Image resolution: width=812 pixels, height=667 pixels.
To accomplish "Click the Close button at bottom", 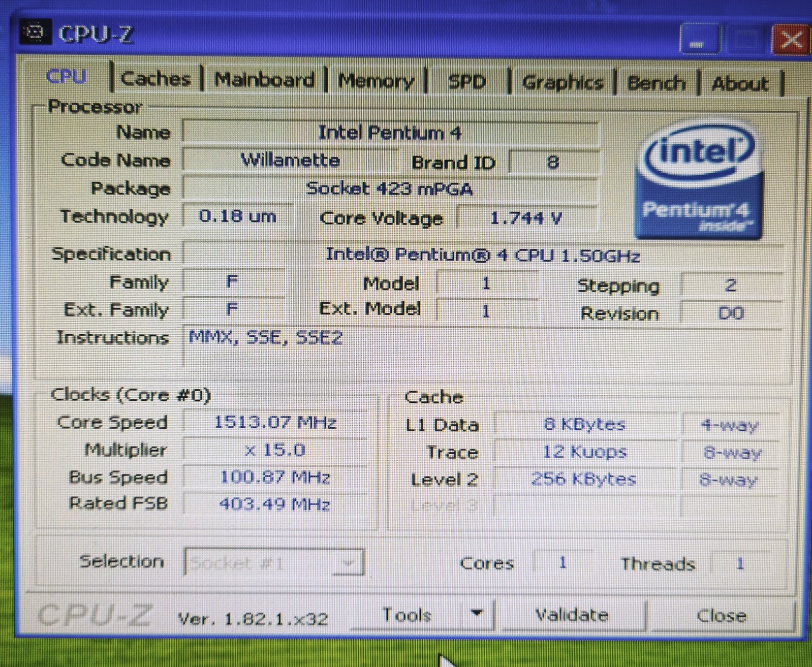I will (x=722, y=616).
